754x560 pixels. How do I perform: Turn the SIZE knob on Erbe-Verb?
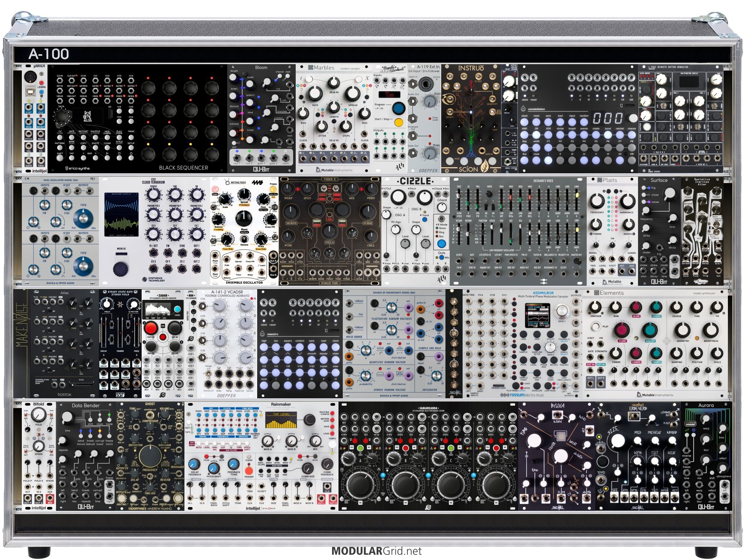617,441
